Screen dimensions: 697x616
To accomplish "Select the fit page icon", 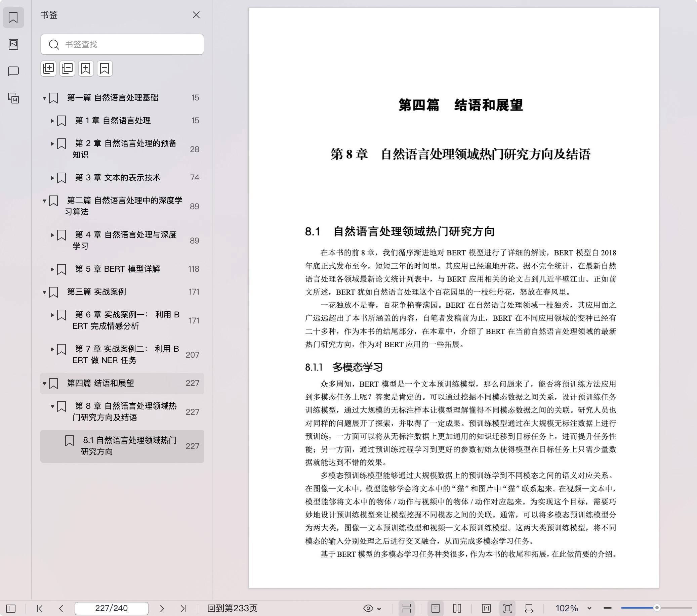I will click(508, 608).
